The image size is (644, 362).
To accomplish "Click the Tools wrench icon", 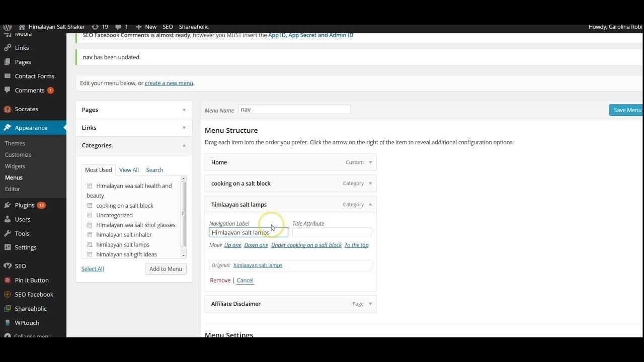I will coord(7,233).
